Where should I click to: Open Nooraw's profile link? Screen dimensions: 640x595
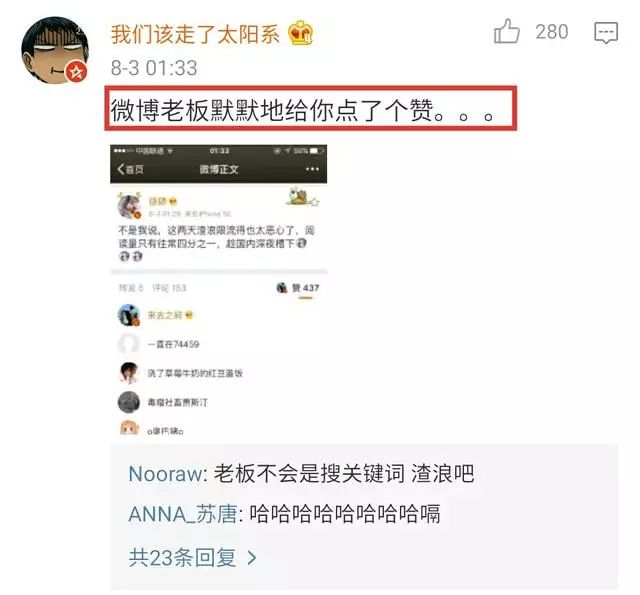[x=165, y=474]
